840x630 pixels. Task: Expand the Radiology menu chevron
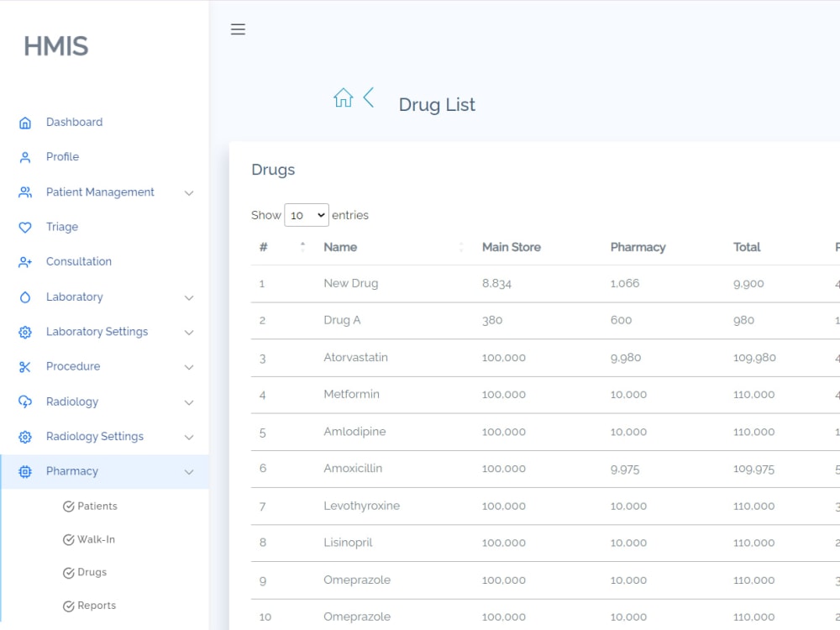(x=189, y=403)
